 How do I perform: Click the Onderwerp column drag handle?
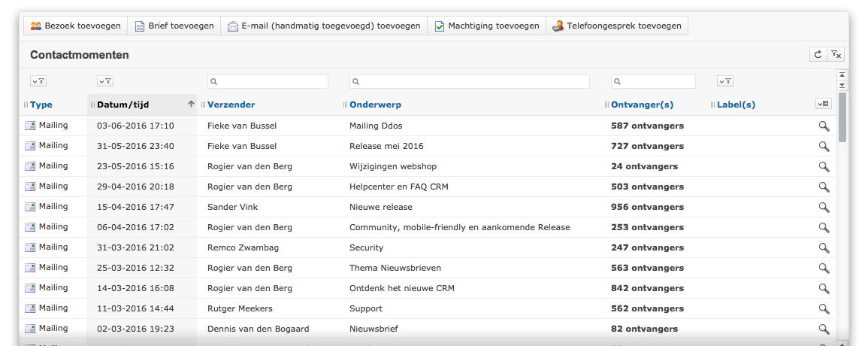(x=346, y=105)
